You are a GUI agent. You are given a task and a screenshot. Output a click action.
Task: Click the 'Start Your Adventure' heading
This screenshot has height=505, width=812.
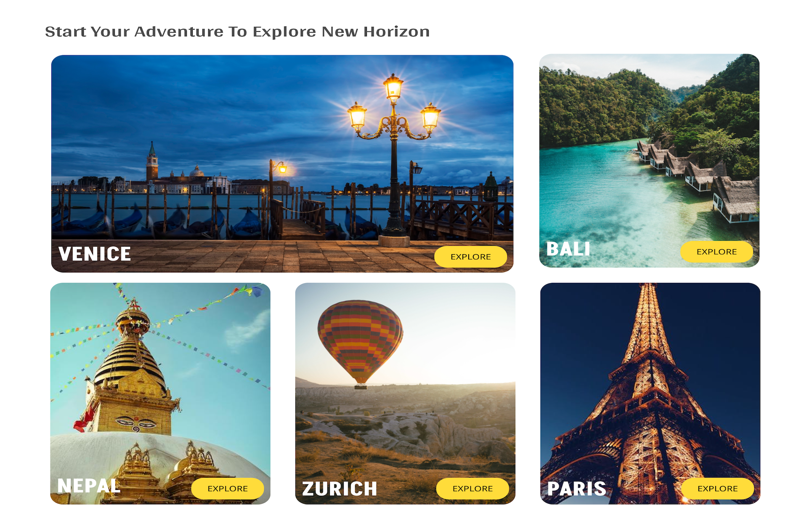237,32
